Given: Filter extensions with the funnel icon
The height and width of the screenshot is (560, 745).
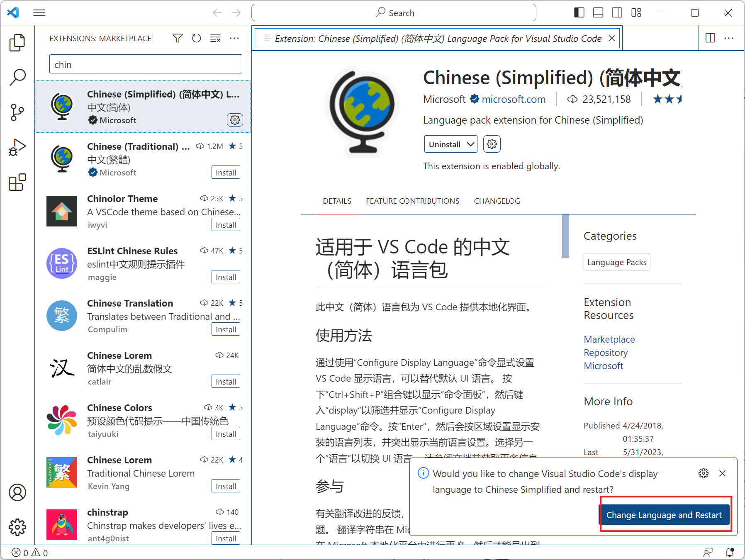Looking at the screenshot, I should [178, 38].
